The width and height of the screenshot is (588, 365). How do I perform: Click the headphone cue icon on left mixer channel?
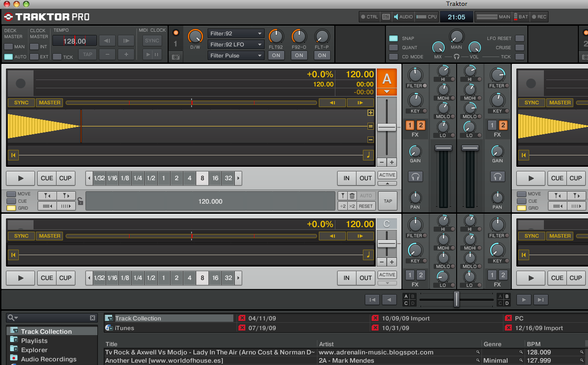coord(415,177)
